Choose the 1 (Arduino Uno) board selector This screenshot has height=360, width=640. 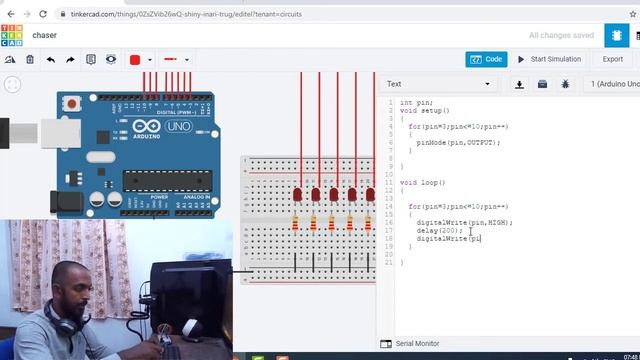[x=614, y=84]
